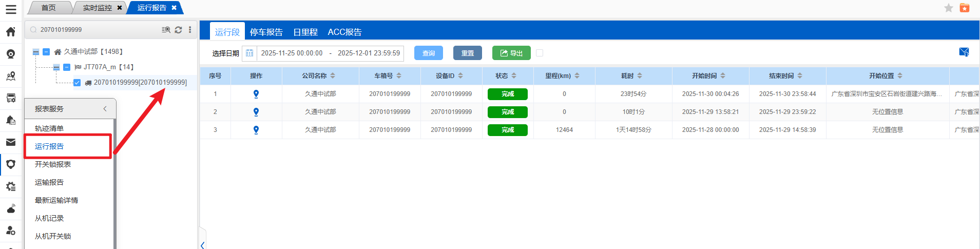Collapse the JT707A_m tree node
This screenshot has width=980, height=249.
pyautogui.click(x=56, y=67)
